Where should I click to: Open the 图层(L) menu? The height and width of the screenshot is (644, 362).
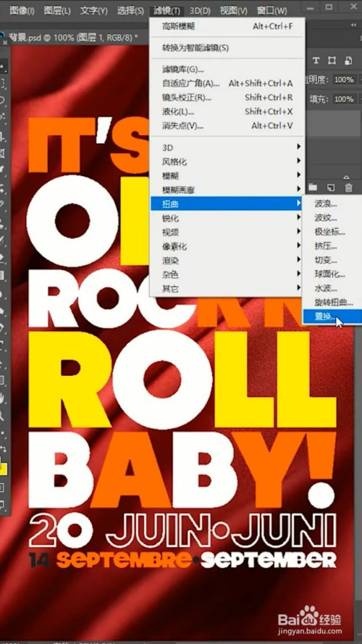click(57, 10)
